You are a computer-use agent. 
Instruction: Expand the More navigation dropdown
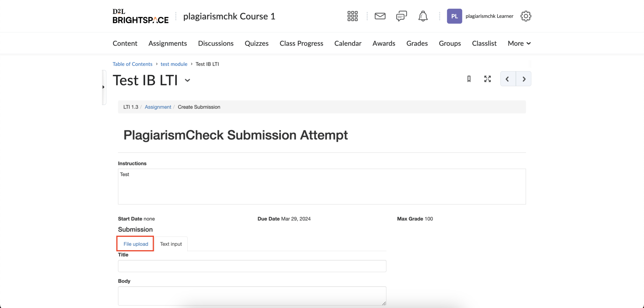[x=518, y=43]
